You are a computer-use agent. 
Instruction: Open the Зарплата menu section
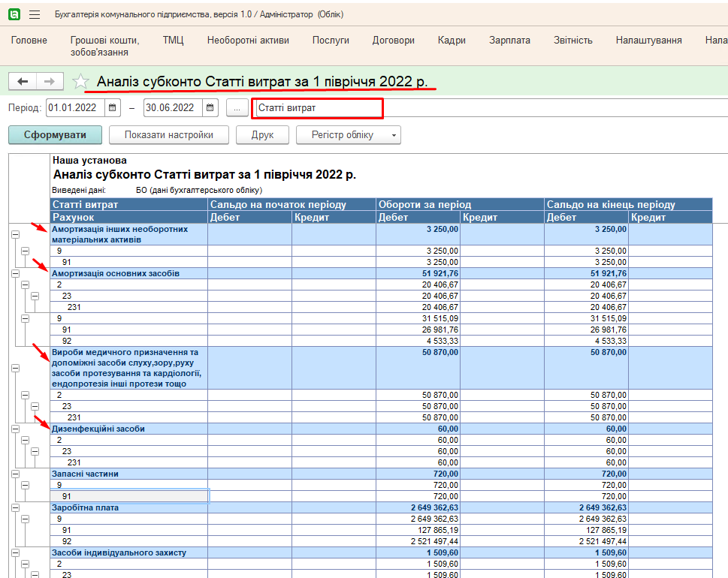point(509,41)
